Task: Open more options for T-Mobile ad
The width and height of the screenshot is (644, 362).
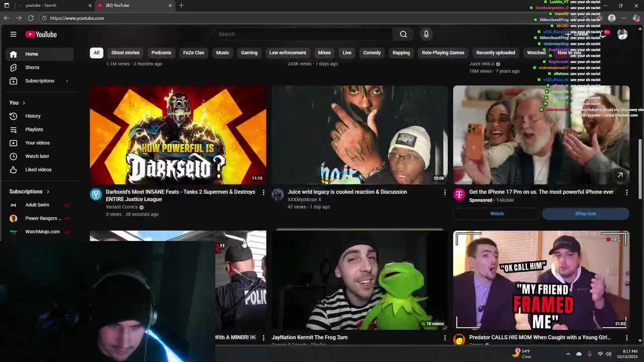Action: [626, 193]
